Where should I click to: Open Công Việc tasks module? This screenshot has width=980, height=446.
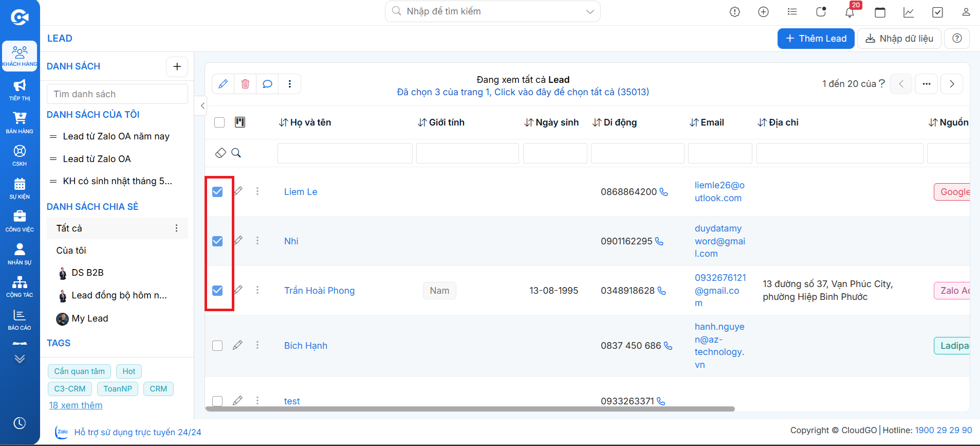pos(20,221)
